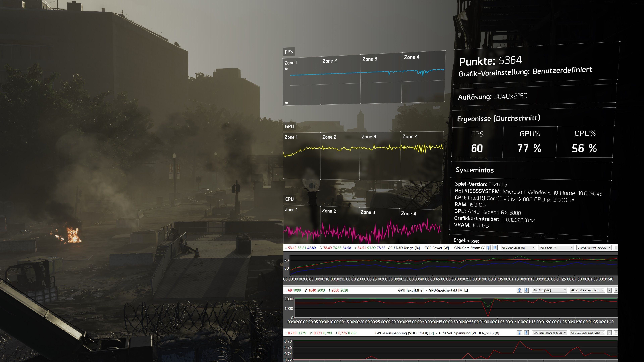Open the GPU D3D Usage [%] dropdown
This screenshot has height=362, width=644.
[518, 248]
